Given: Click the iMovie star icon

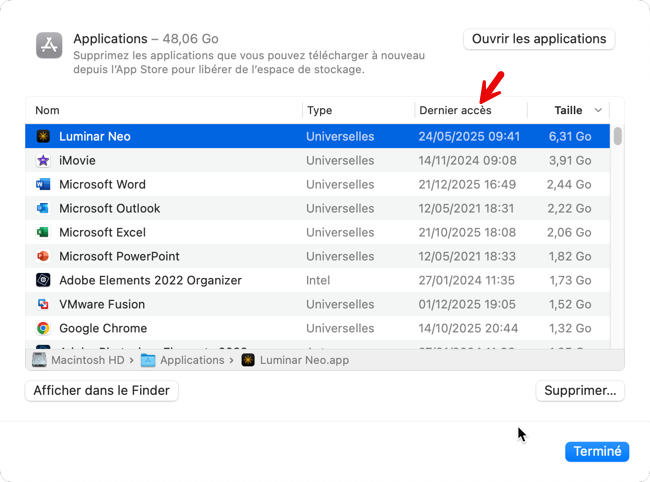Looking at the screenshot, I should pyautogui.click(x=43, y=160).
